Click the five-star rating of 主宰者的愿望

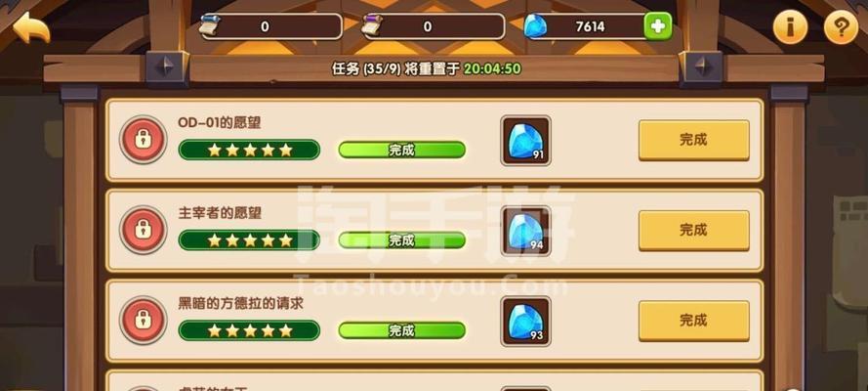pos(249,239)
